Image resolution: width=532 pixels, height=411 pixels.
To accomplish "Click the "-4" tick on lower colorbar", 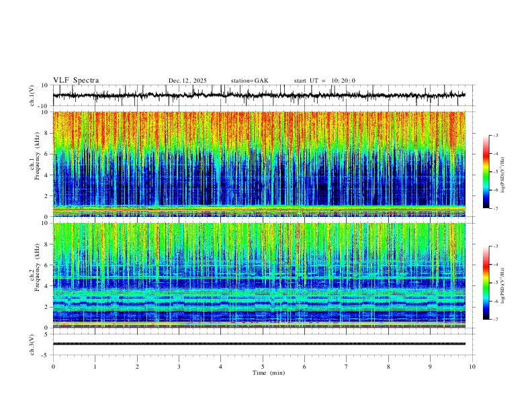I will point(495,265).
